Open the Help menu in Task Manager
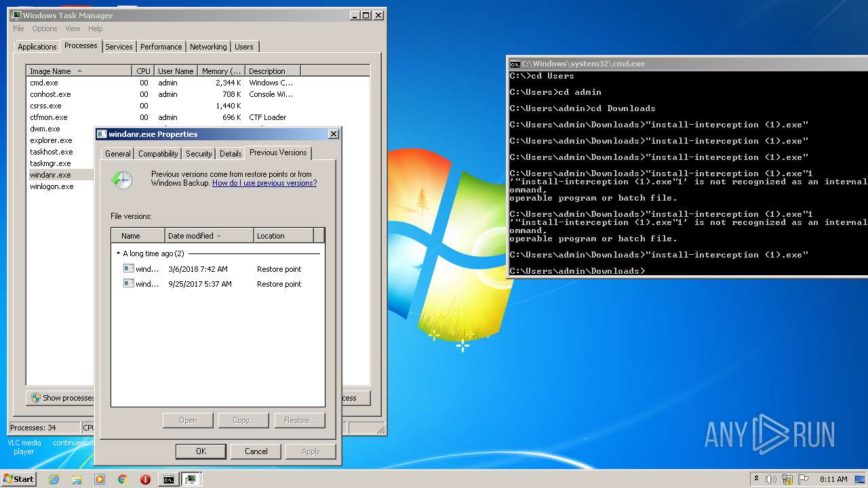 [x=96, y=28]
